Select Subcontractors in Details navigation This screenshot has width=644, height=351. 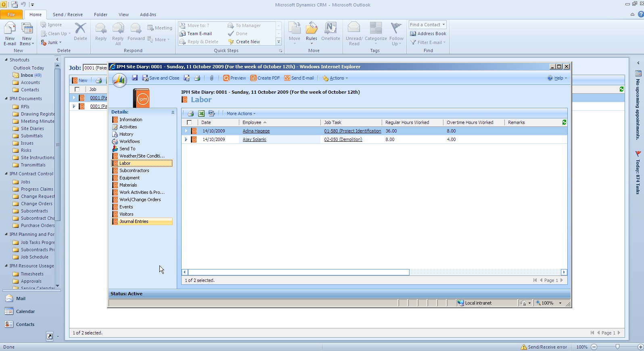pos(134,170)
